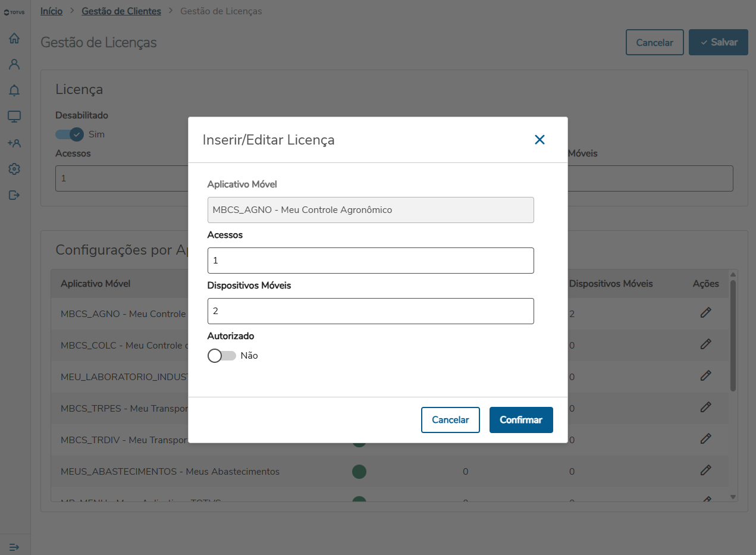Click Cancelar in the dialog footer
756x555 pixels.
pyautogui.click(x=450, y=420)
